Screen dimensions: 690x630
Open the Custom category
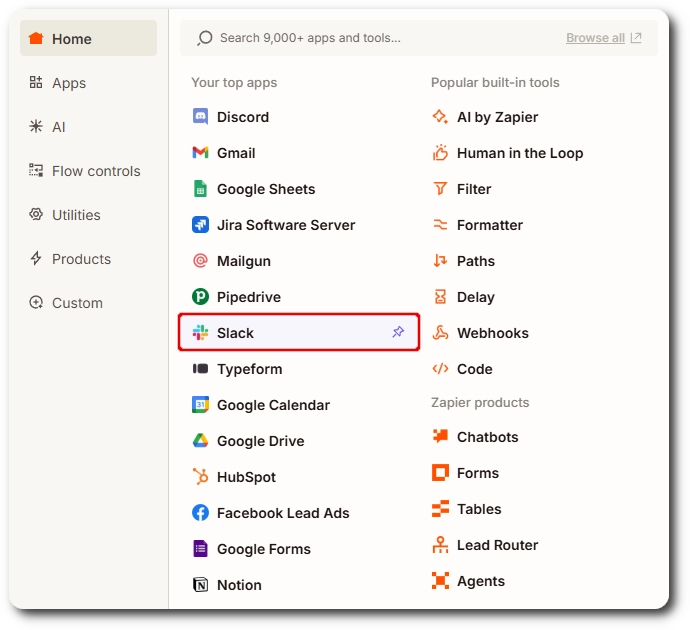pos(88,303)
